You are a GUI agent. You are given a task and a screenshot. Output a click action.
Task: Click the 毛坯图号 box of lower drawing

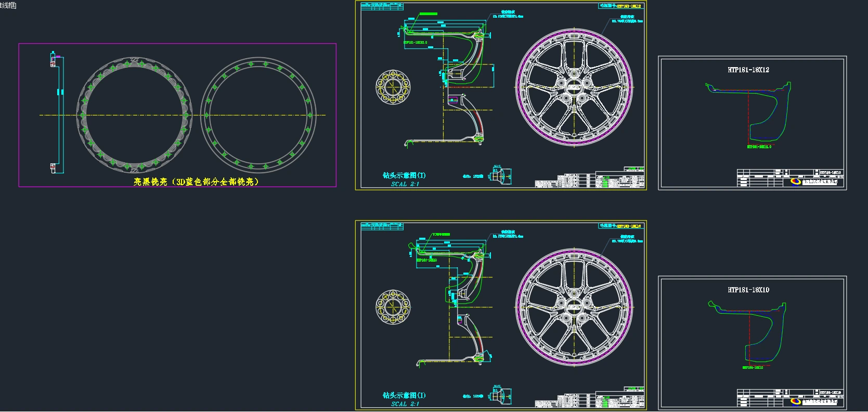pyautogui.click(x=621, y=226)
